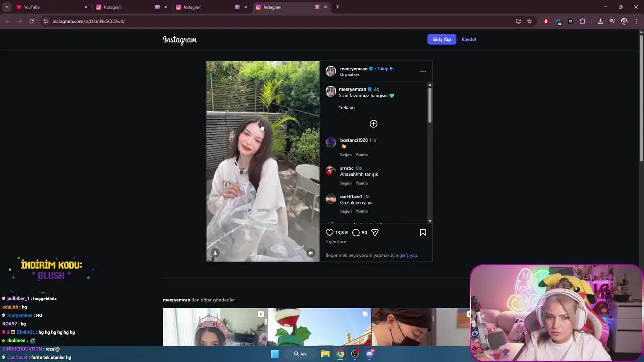Open Discord from taskbar
Viewport: 644px width, 362px height.
pos(370,354)
